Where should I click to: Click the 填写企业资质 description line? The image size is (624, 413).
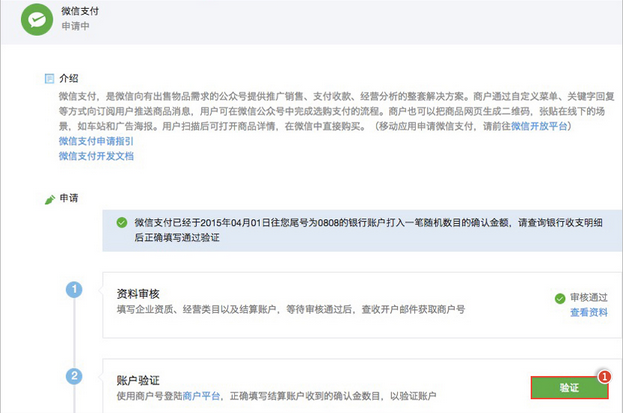291,309
